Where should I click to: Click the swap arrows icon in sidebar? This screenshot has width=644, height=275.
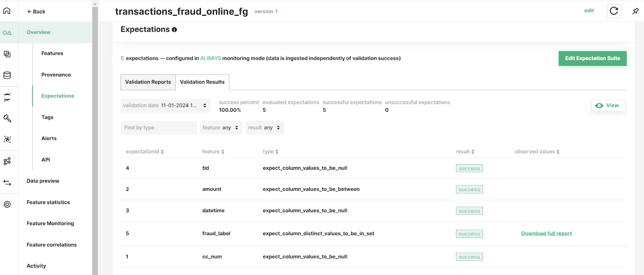(x=7, y=183)
